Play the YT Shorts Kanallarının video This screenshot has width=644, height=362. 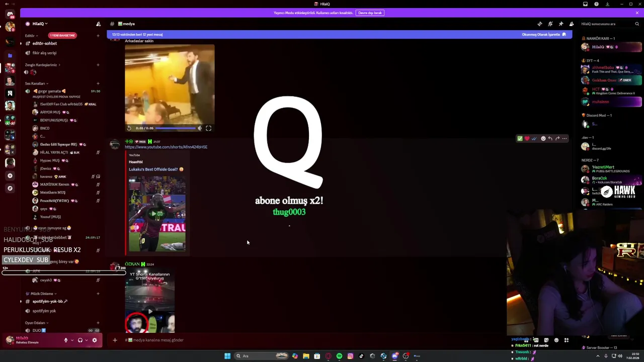(150, 311)
